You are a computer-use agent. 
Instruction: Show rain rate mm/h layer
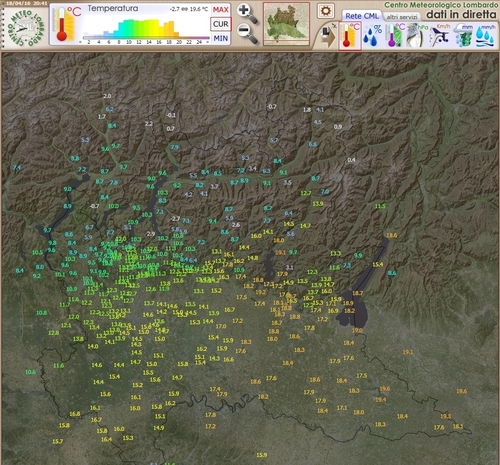tap(485, 35)
